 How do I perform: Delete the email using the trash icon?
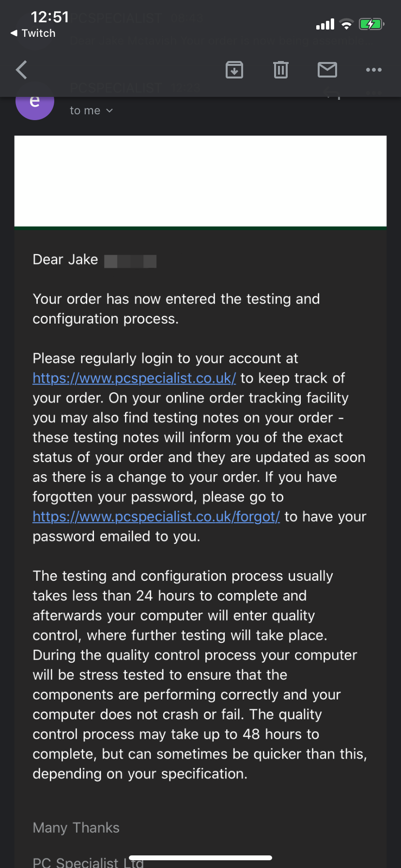coord(281,70)
